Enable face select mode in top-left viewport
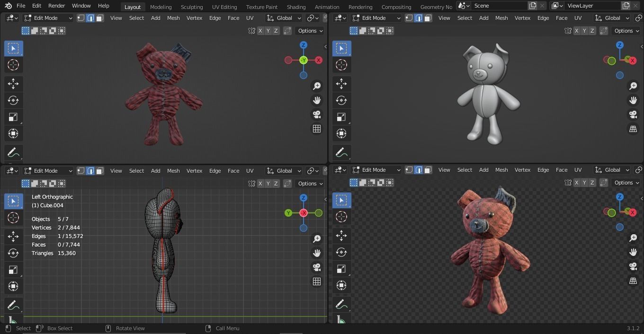This screenshot has width=644, height=334. (x=99, y=18)
